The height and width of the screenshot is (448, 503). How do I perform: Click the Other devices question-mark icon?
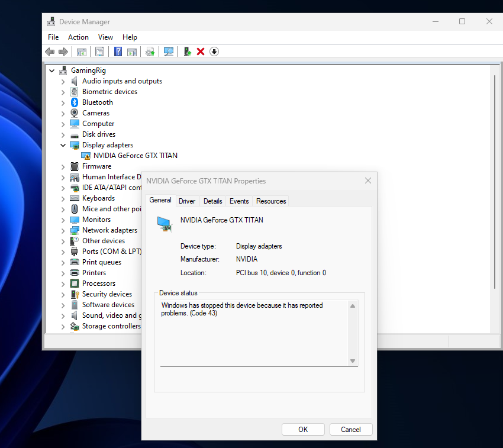coord(75,241)
